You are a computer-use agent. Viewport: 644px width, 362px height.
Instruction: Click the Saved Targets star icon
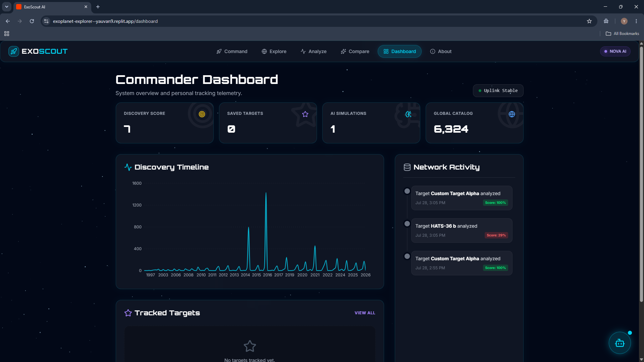point(305,114)
